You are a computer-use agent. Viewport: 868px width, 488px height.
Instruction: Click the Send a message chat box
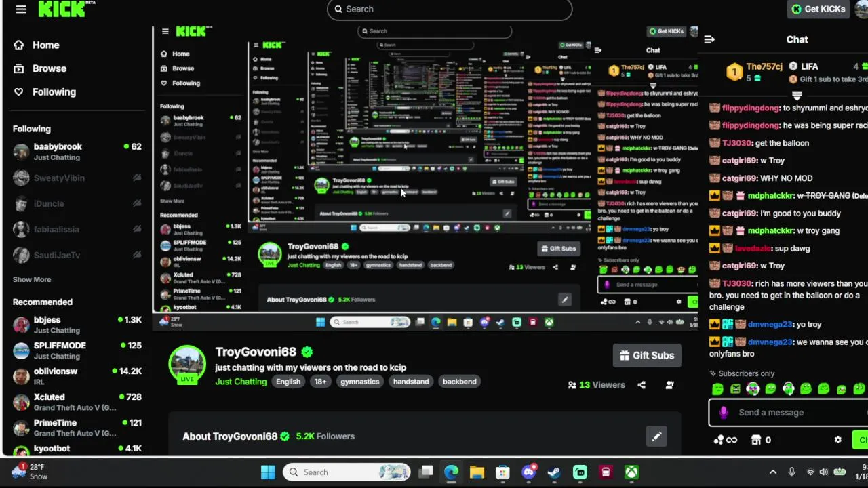pyautogui.click(x=788, y=412)
